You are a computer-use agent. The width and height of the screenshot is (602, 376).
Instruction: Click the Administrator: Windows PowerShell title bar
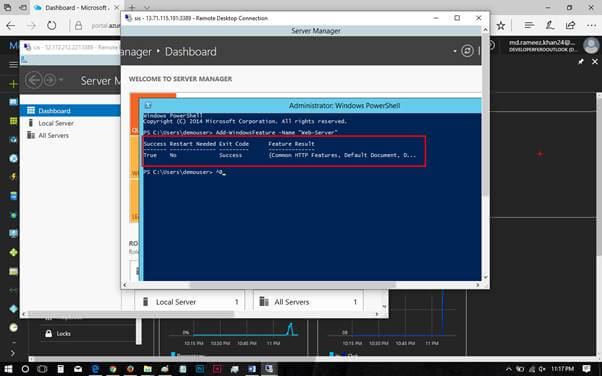pyautogui.click(x=310, y=105)
